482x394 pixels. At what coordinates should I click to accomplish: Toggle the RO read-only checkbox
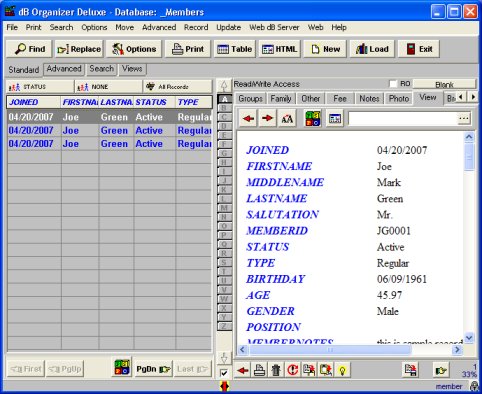click(393, 84)
